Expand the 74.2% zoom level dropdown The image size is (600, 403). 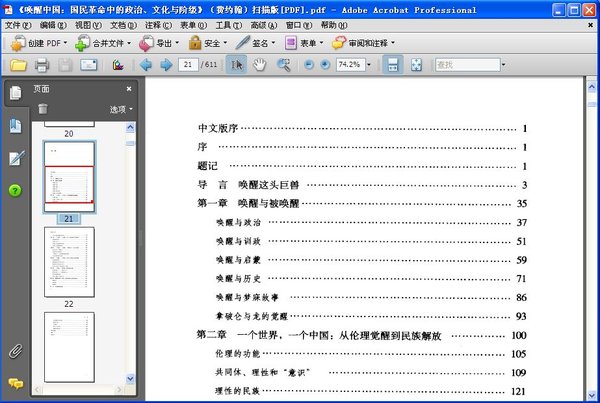(x=371, y=65)
